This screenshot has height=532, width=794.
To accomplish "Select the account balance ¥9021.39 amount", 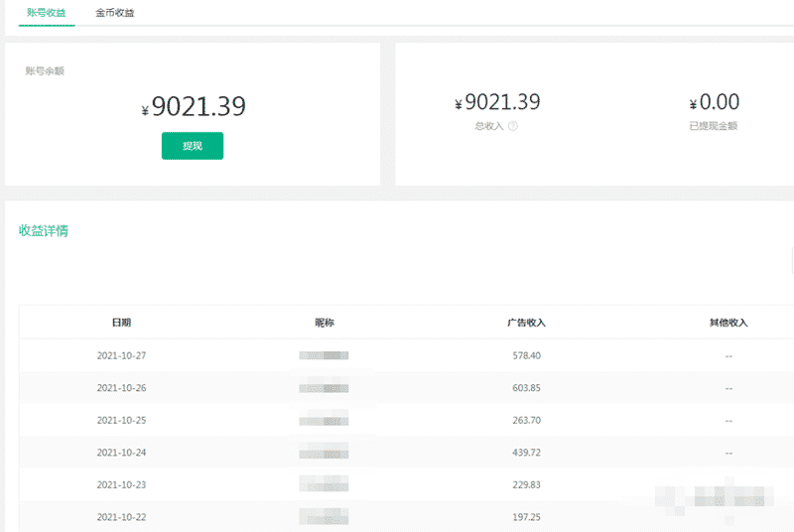I will click(x=194, y=106).
